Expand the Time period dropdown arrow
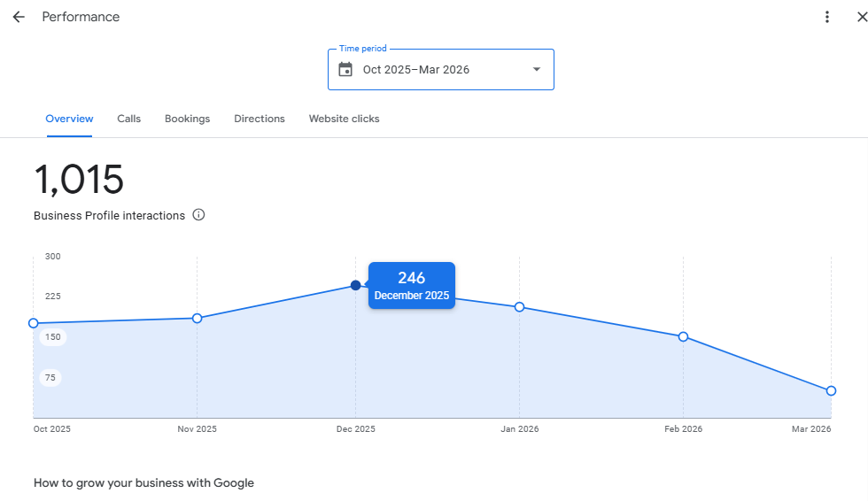Screen dimensions: 868x501 [x=536, y=70]
